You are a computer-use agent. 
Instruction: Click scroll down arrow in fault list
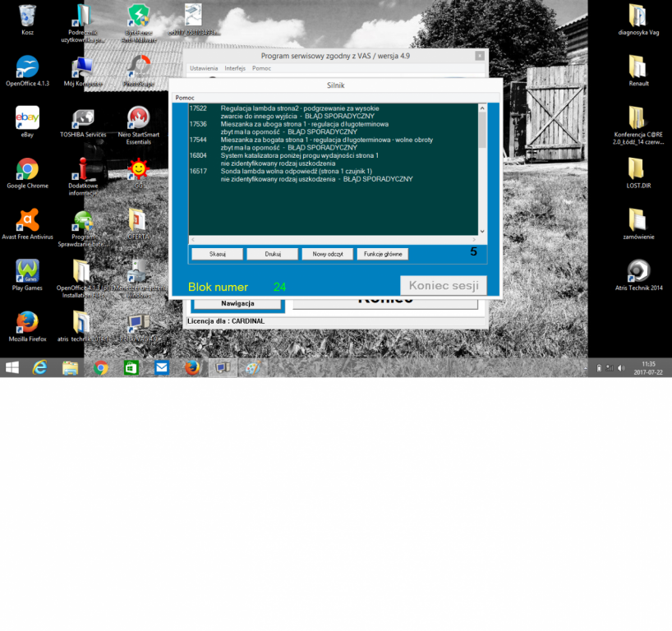point(482,231)
